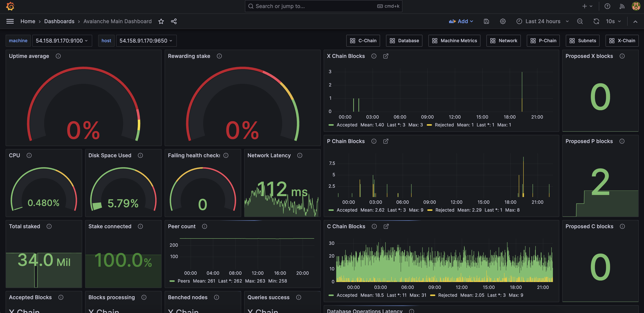Star the Avalanche Main Dashboard
This screenshot has height=313, width=644.
click(x=161, y=21)
